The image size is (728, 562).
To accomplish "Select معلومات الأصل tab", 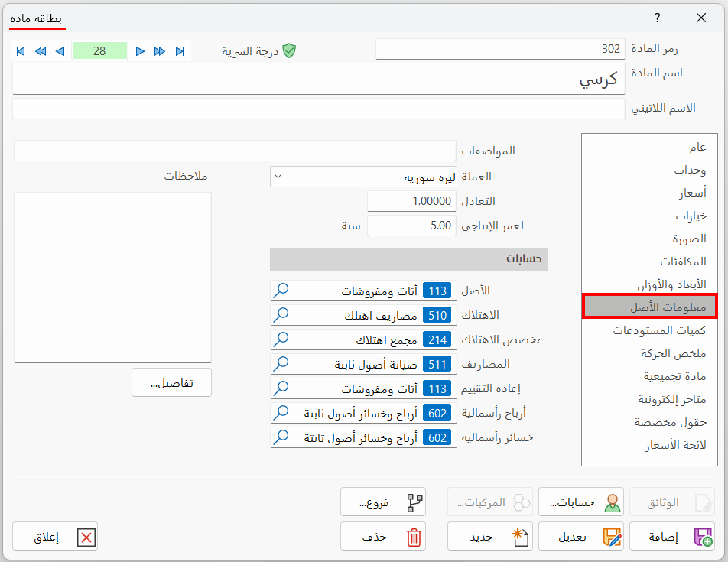I will pyautogui.click(x=649, y=307).
